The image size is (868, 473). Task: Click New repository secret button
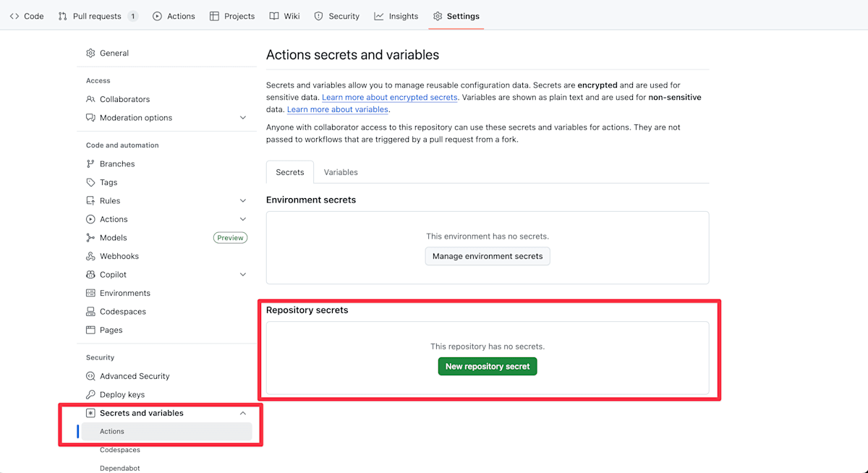pos(488,367)
